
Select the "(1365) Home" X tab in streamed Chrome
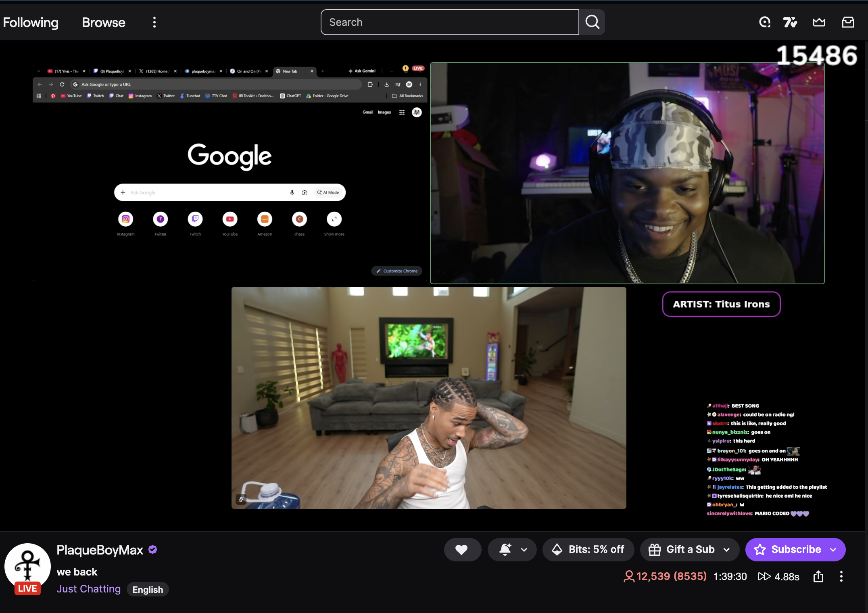tap(158, 71)
